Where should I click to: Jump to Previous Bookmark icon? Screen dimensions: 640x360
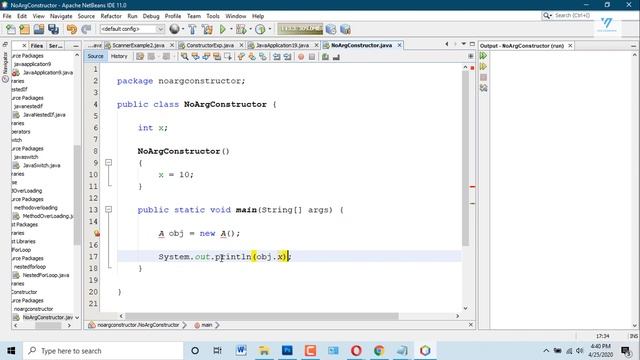coord(241,57)
